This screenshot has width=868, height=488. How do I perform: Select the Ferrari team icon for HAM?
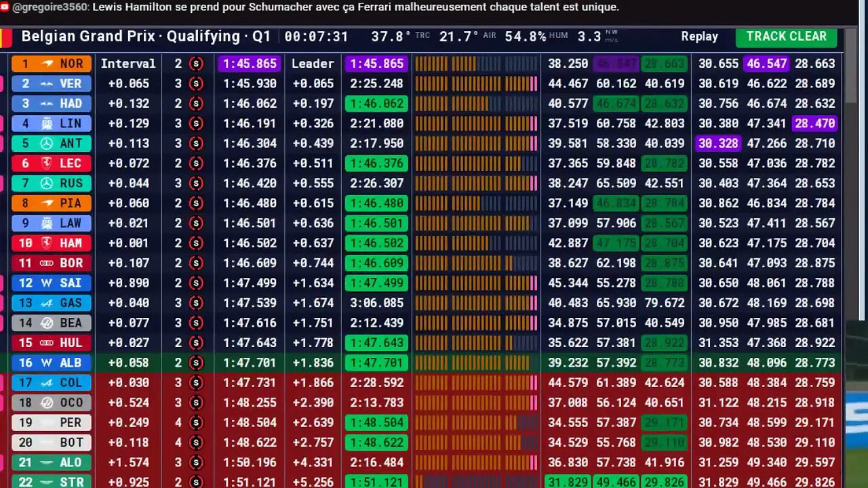47,243
